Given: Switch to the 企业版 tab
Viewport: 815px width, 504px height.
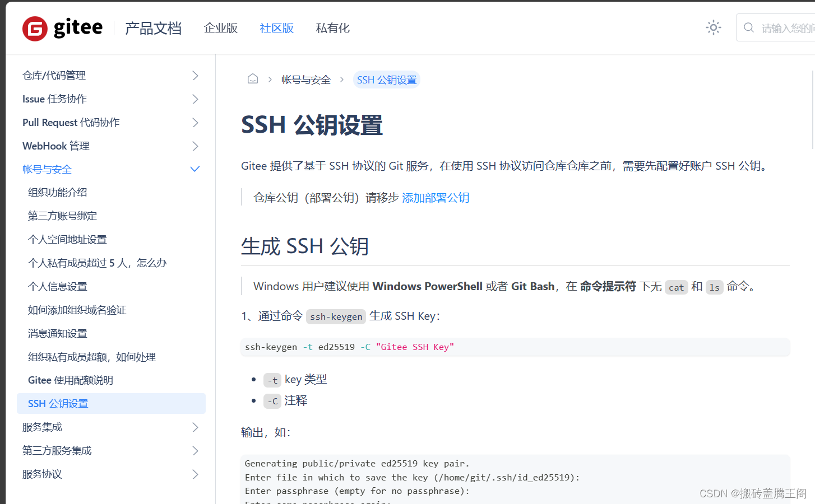Looking at the screenshot, I should (221, 28).
